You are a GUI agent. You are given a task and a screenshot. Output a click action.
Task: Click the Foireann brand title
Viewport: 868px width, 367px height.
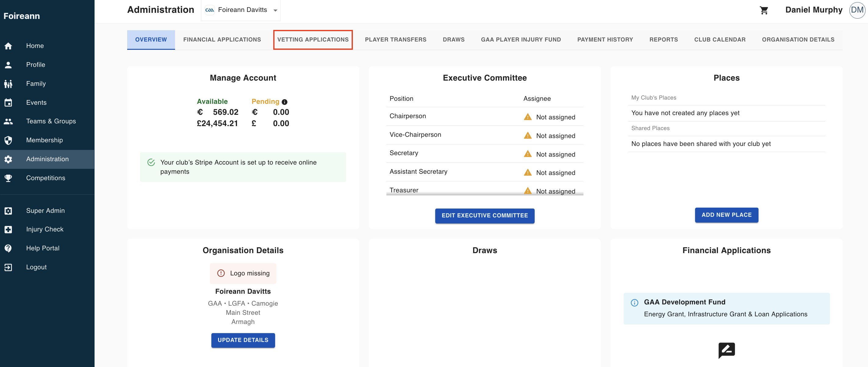[x=22, y=16]
